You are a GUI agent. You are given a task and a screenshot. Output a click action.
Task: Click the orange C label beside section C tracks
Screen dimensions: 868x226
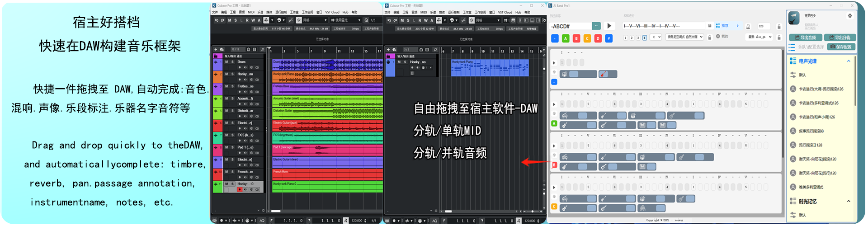(x=554, y=207)
